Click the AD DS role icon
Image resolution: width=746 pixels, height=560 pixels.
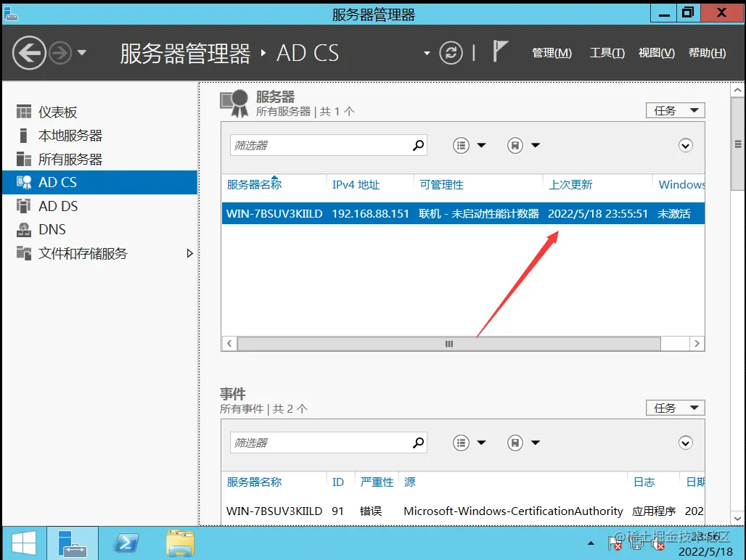[24, 206]
